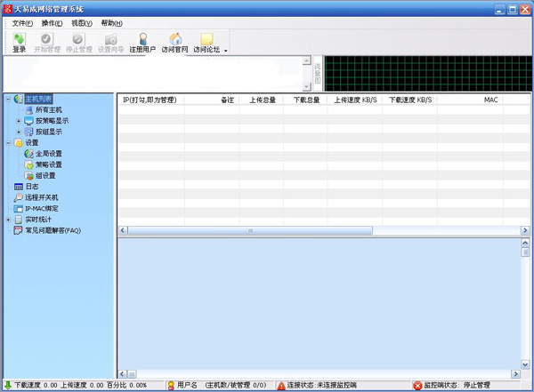The width and height of the screenshot is (534, 392).
Task: Click status text 连接状态:未连接监控端
Action: [322, 385]
